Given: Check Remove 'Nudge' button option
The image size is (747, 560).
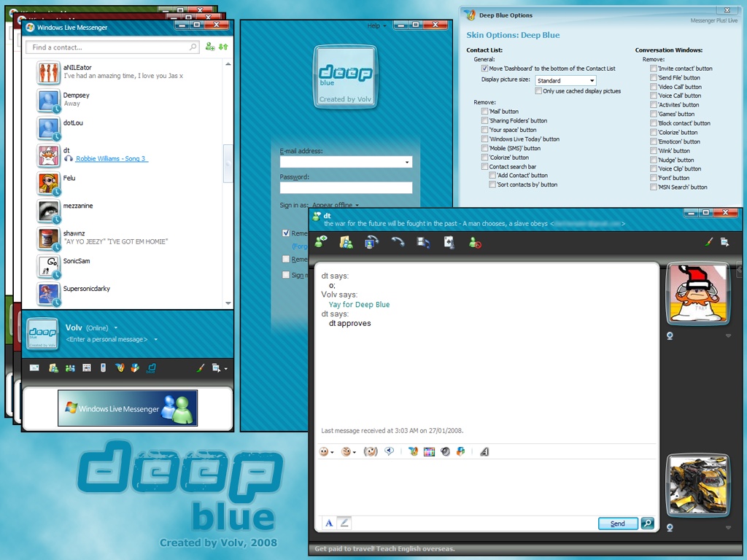Looking at the screenshot, I should [x=654, y=160].
